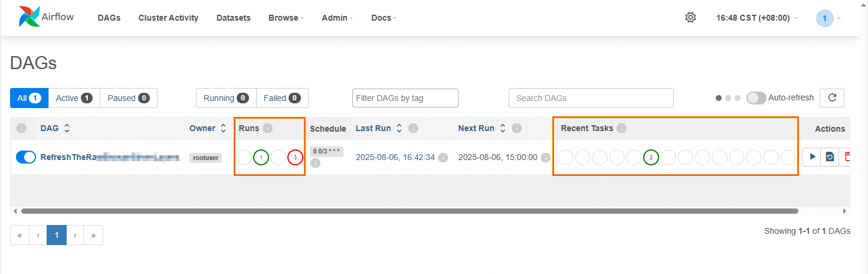Click the info icon beside Runs header
The image size is (868, 274).
pos(267,128)
